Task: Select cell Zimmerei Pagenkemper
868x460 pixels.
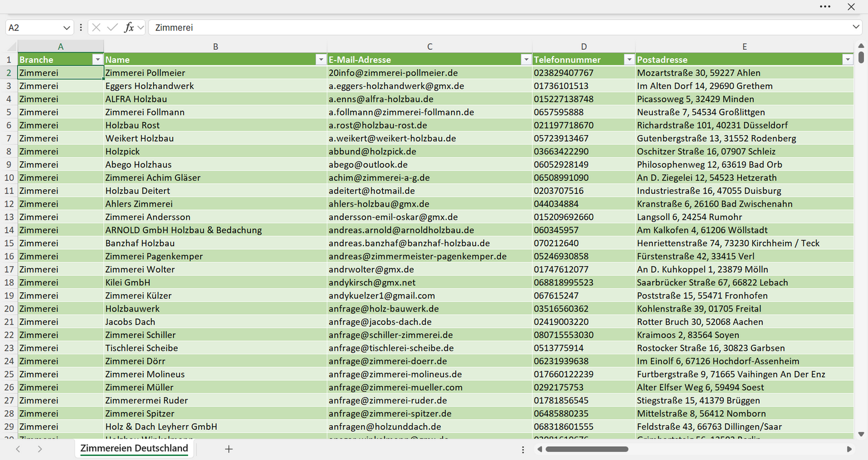Action: point(215,256)
